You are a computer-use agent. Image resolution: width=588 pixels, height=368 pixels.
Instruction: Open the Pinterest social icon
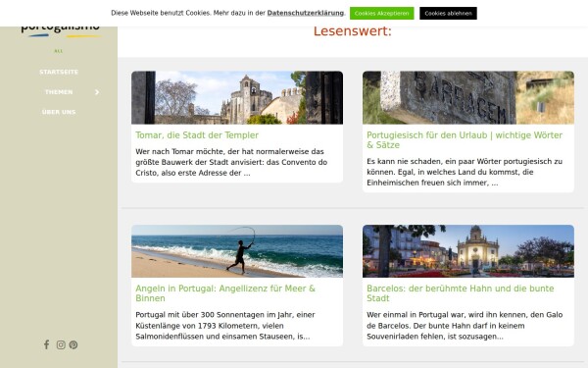[x=73, y=344]
